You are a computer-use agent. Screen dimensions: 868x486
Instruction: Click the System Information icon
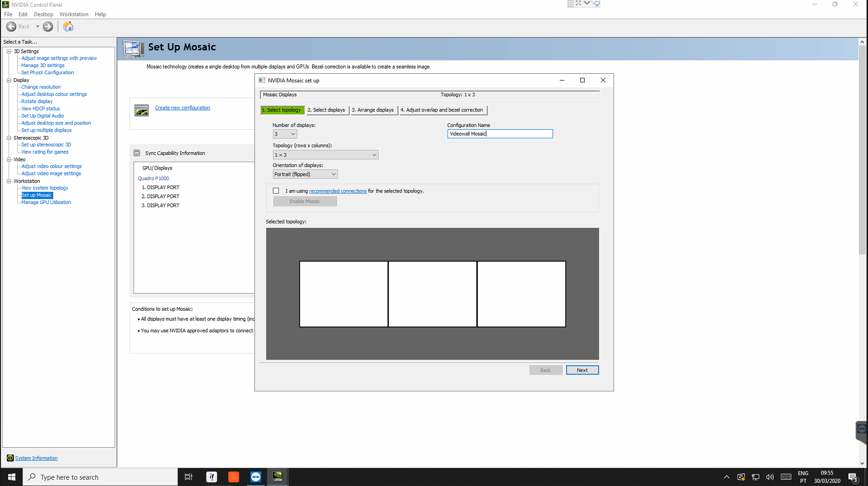click(x=10, y=458)
